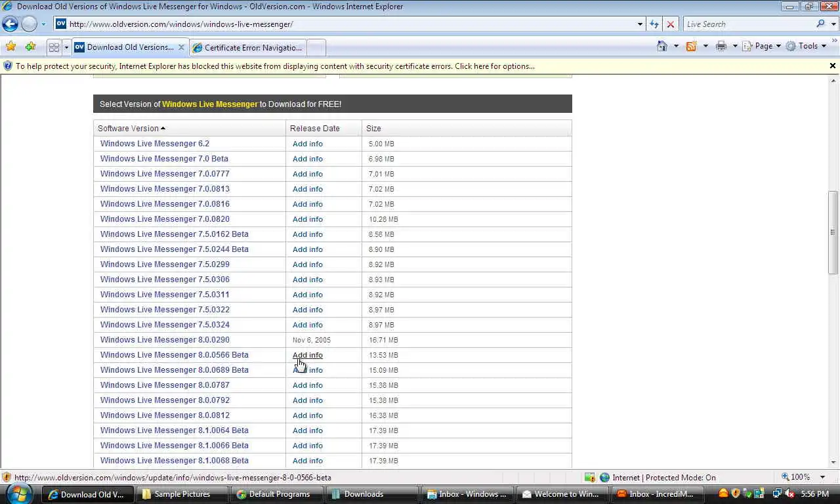Click the red Stop loading icon
This screenshot has height=504, width=840.
tap(670, 24)
